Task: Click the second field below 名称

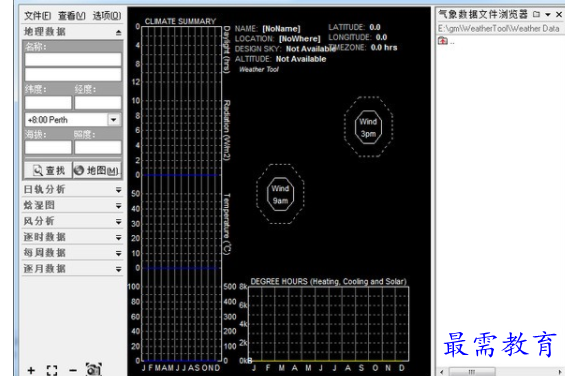Action: (x=73, y=75)
